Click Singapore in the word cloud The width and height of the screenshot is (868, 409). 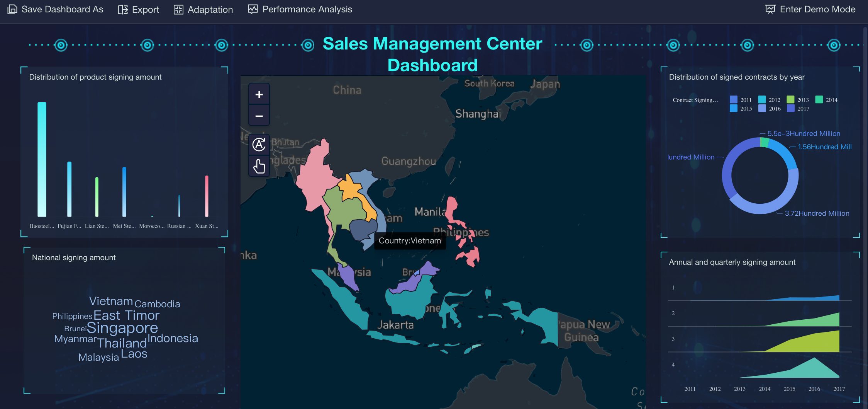(122, 328)
